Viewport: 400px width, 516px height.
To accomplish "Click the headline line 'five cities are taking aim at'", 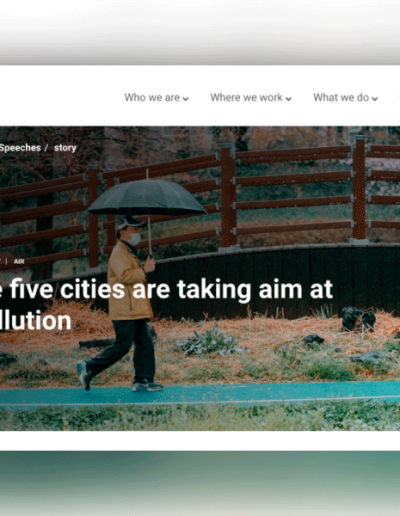I will 171,289.
